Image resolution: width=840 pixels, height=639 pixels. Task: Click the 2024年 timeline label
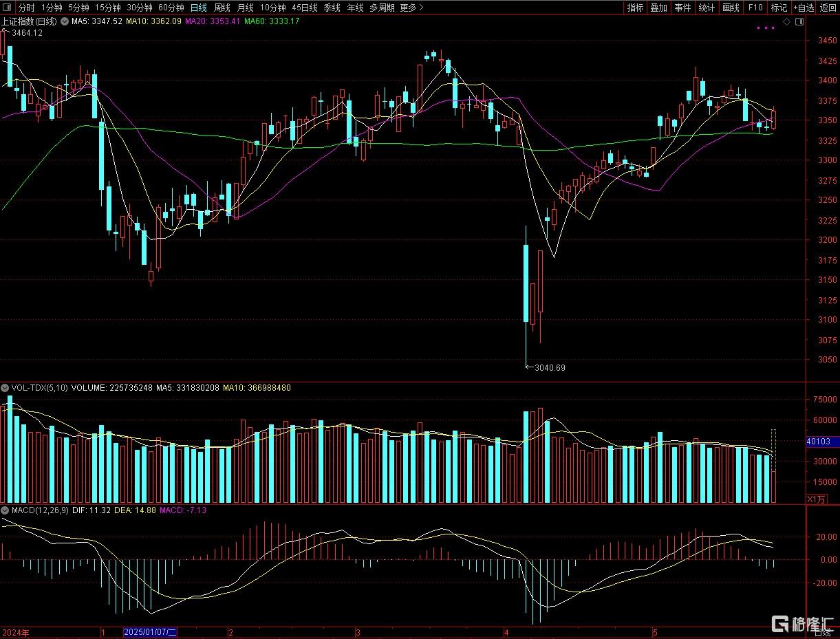click(16, 632)
